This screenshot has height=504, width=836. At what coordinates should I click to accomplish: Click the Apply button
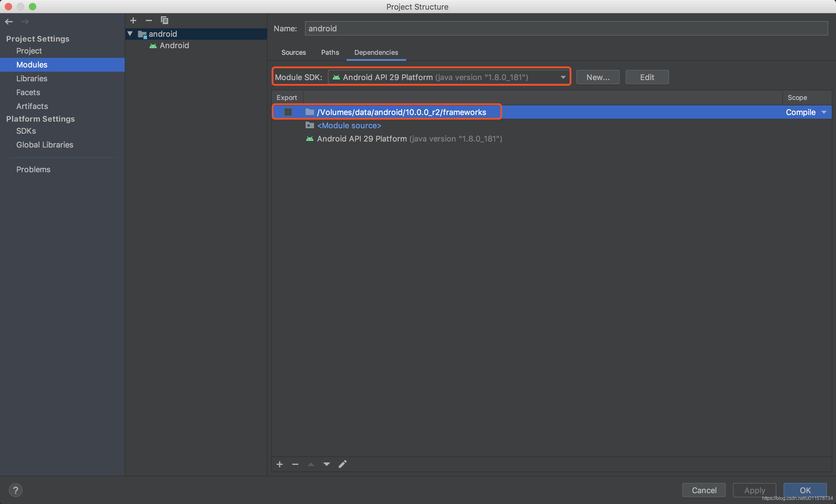[755, 490]
